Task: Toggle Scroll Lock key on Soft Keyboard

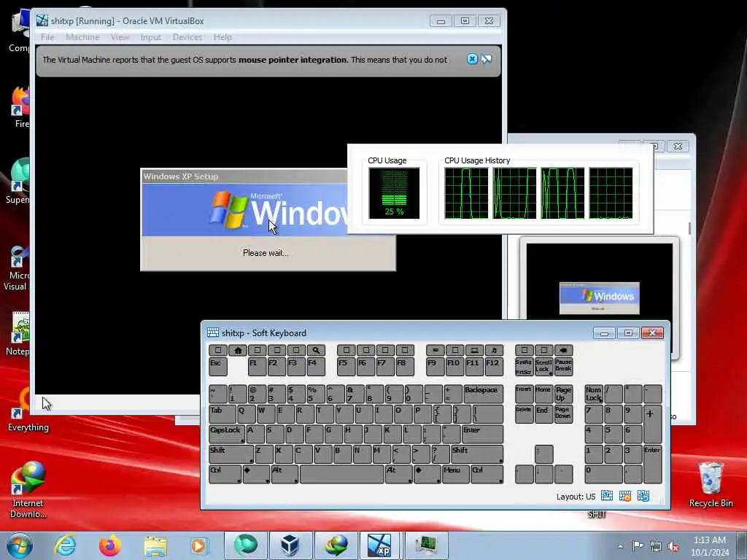Action: tap(543, 366)
